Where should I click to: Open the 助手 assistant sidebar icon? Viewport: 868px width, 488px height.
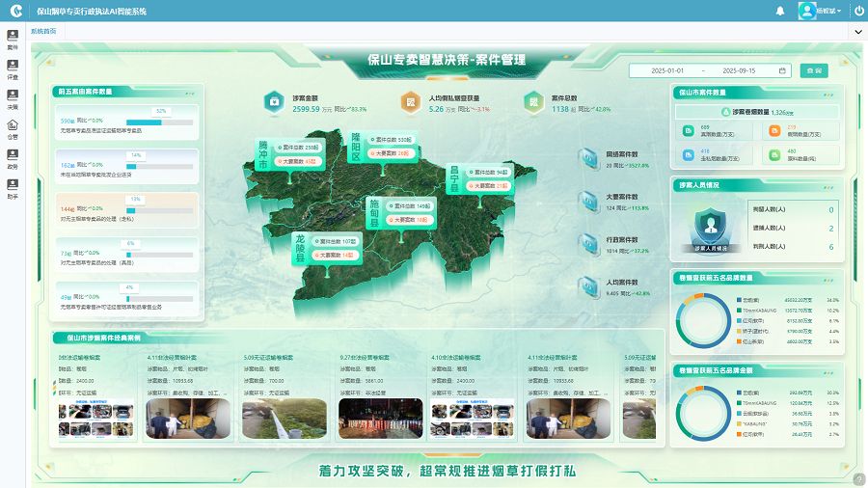coord(13,188)
